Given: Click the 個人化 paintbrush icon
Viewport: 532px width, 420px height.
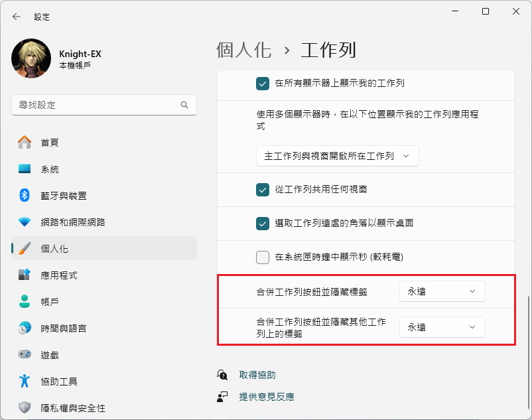Looking at the screenshot, I should tap(25, 249).
